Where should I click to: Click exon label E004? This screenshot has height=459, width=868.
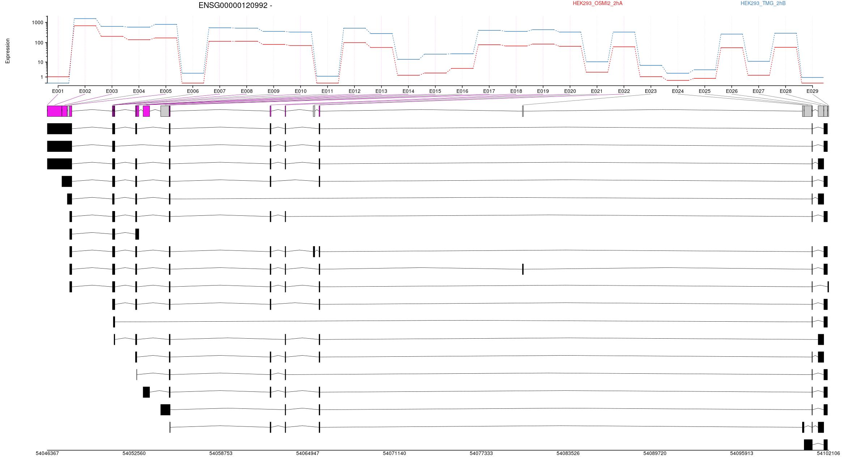pos(139,91)
